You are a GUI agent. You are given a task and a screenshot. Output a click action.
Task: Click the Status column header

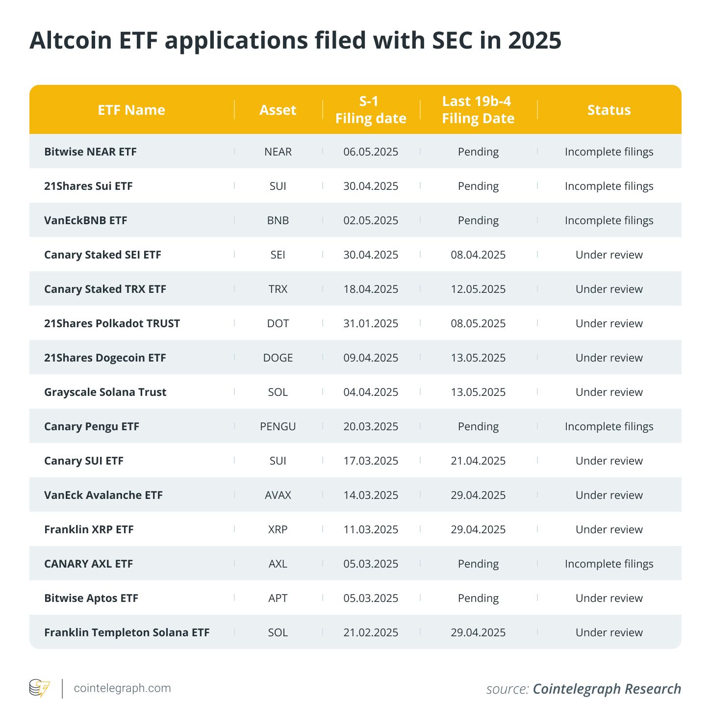[x=609, y=110]
